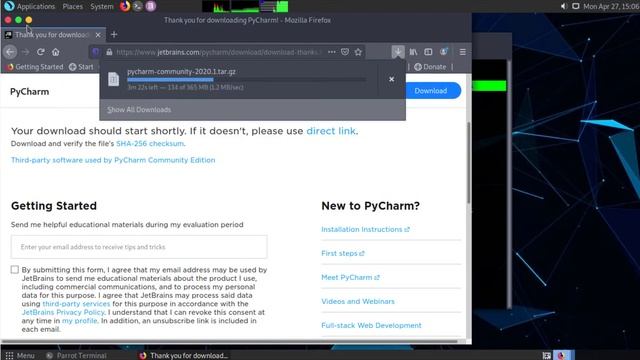Open the SHA-256 checksum link
Viewport: 640px width, 360px height.
pyautogui.click(x=150, y=144)
